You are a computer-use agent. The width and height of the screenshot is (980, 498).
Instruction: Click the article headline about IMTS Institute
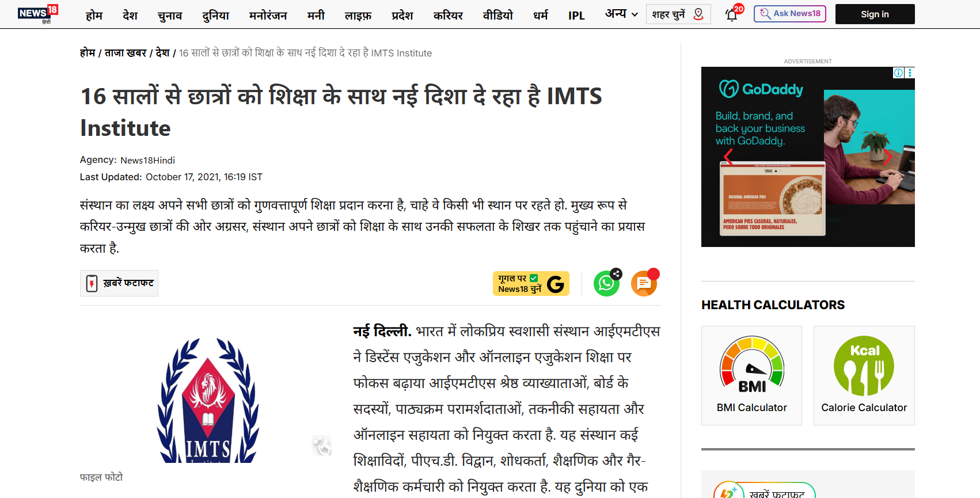[x=341, y=112]
